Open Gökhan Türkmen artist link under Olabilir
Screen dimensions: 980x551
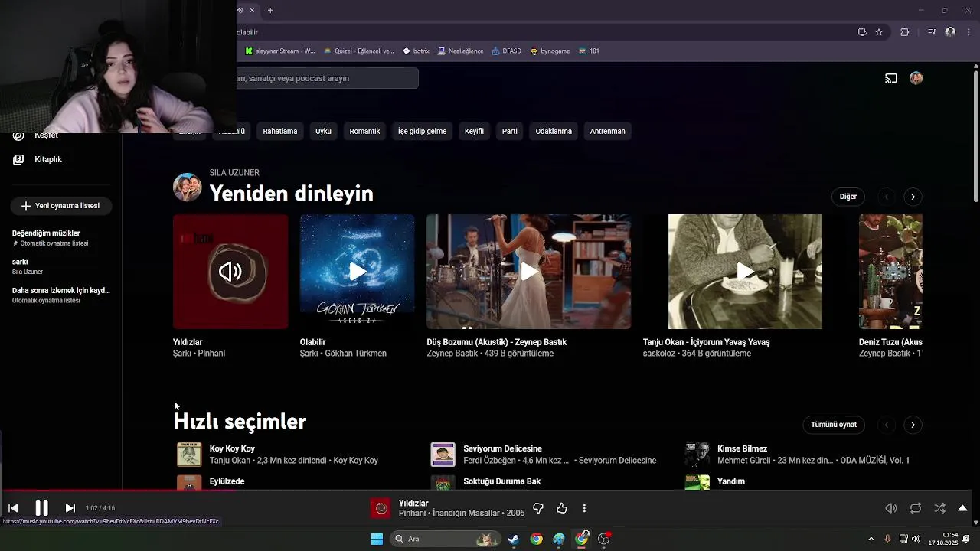tap(355, 354)
